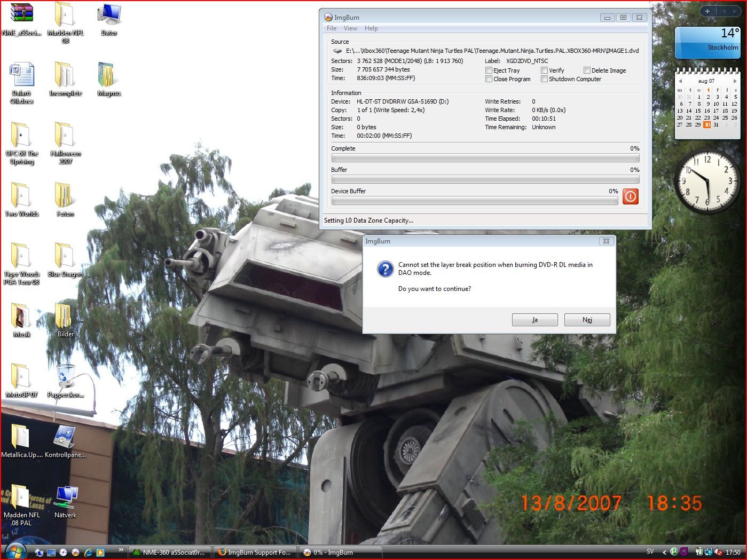
Task: Click Nej to cancel the burn
Action: pyautogui.click(x=587, y=320)
